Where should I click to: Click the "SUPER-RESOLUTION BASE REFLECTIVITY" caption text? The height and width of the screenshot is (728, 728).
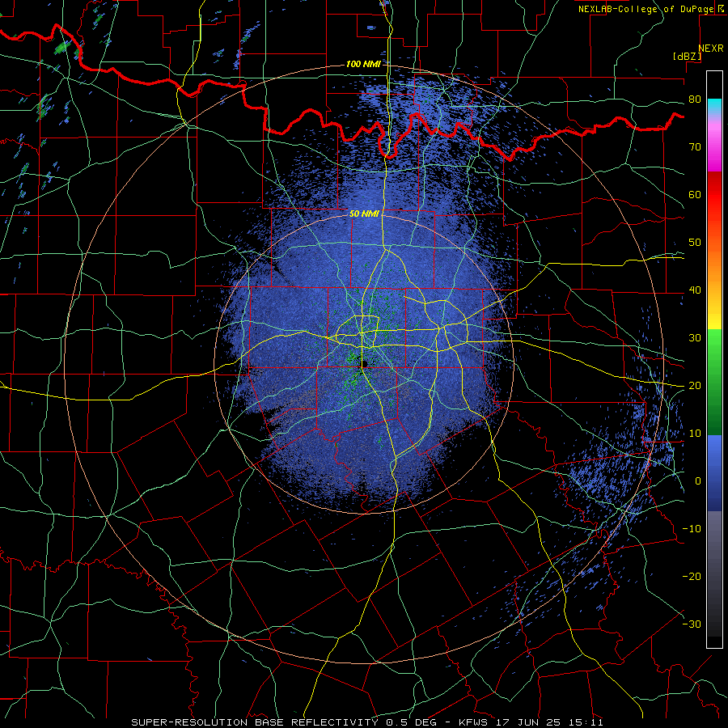(x=255, y=722)
